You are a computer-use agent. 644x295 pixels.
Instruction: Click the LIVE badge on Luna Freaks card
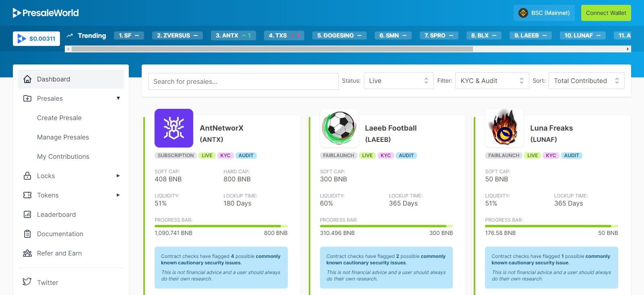(533, 156)
